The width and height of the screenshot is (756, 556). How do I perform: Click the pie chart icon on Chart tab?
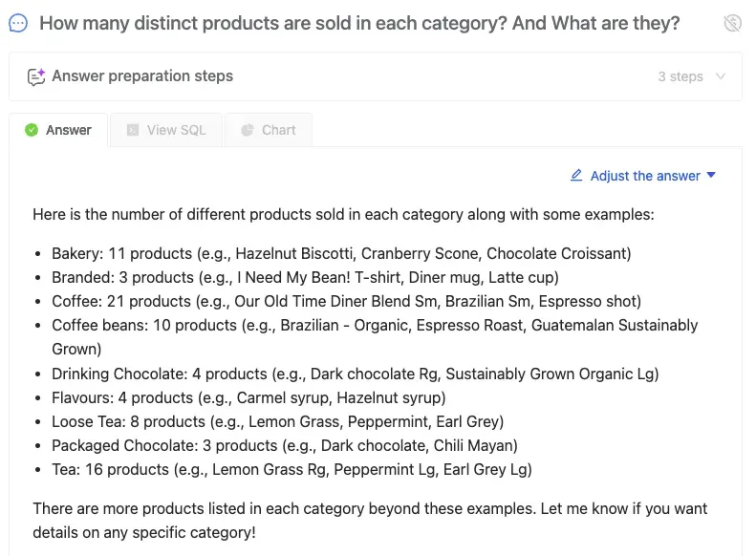pyautogui.click(x=248, y=130)
